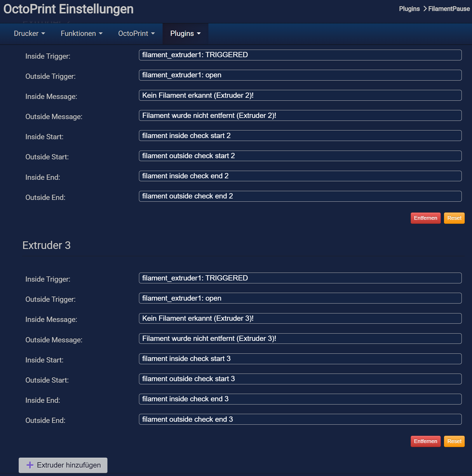Edit Outside Message field for Extruder 3
The height and width of the screenshot is (476, 472).
click(x=300, y=339)
